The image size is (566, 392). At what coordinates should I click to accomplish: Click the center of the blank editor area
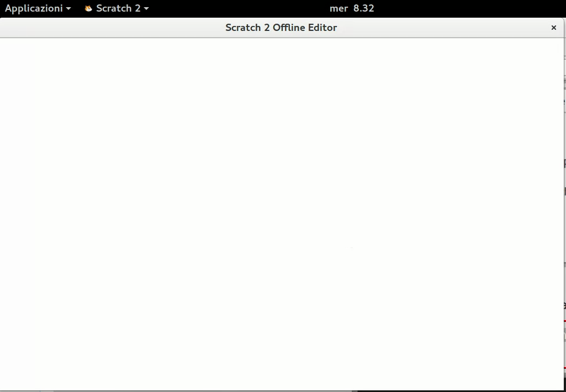click(281, 214)
